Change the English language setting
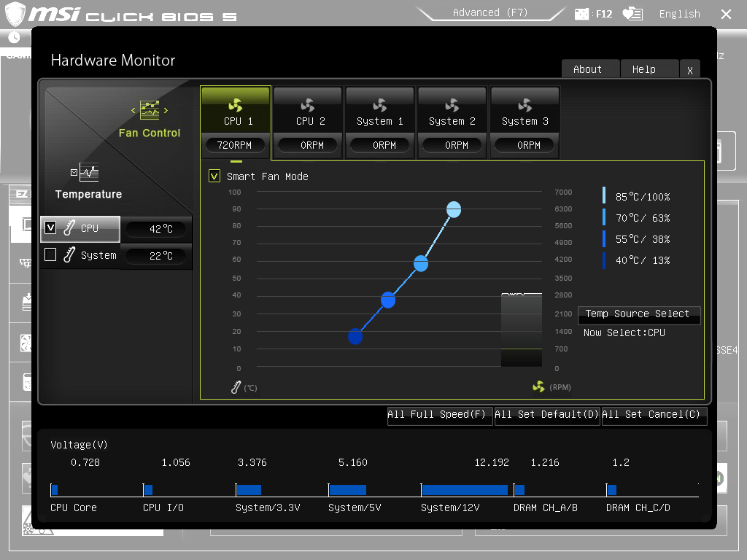The image size is (747, 560). pos(679,14)
